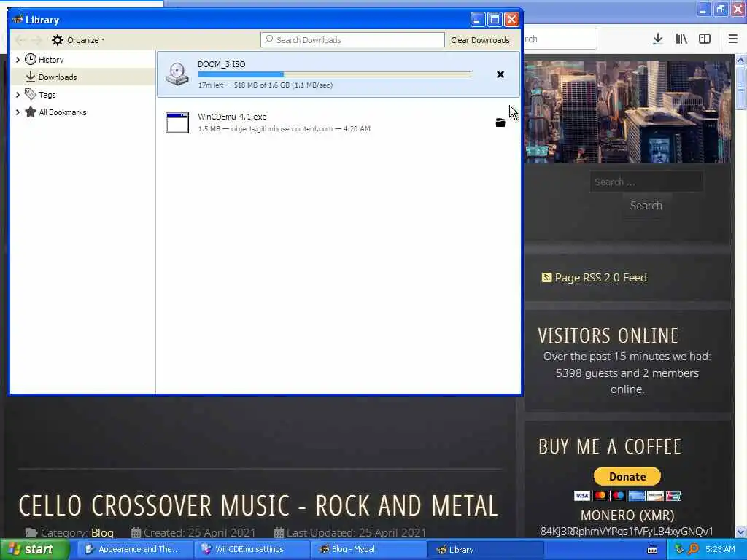This screenshot has height=560, width=747.
Task: Click the city skyline header image
Action: [628, 112]
